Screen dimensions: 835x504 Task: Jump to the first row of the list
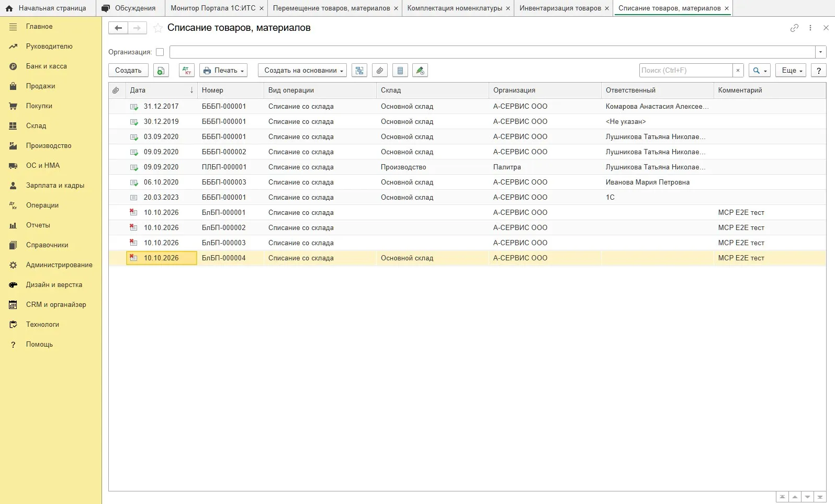pos(782,497)
